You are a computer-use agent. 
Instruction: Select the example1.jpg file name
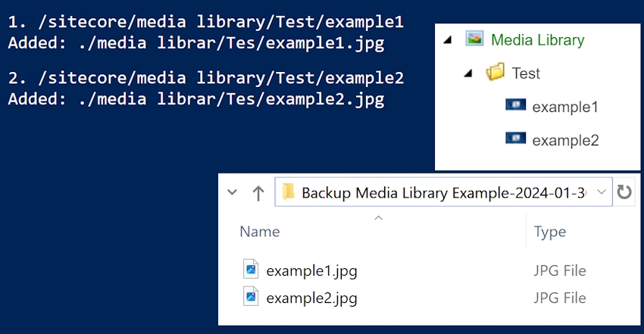point(311,271)
